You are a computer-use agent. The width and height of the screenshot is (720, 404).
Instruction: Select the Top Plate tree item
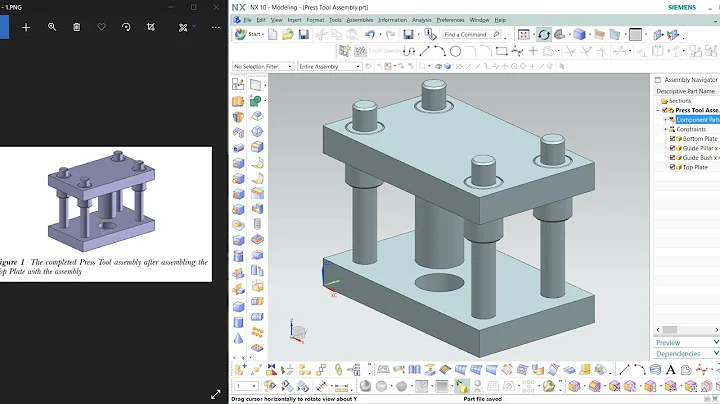[x=695, y=168]
